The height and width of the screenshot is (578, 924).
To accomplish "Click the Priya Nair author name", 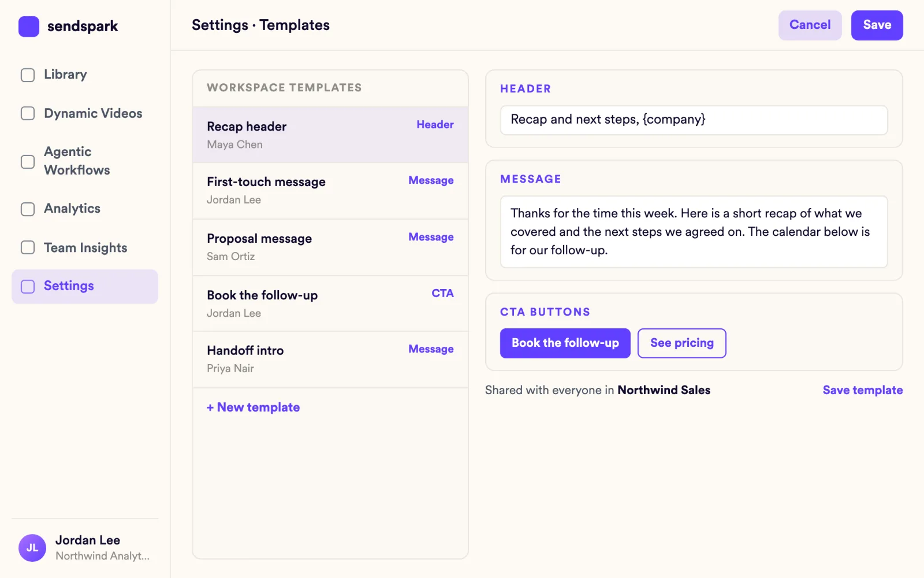I will pyautogui.click(x=230, y=369).
